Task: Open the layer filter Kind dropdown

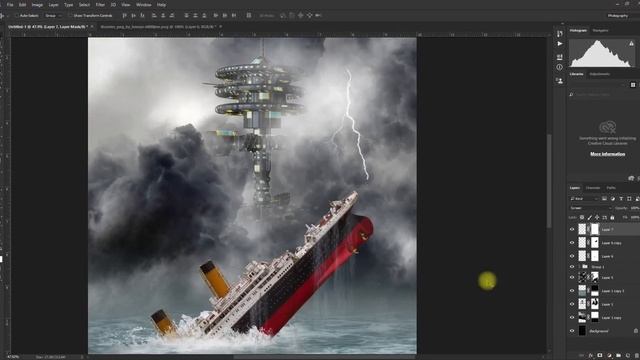Action: point(584,199)
